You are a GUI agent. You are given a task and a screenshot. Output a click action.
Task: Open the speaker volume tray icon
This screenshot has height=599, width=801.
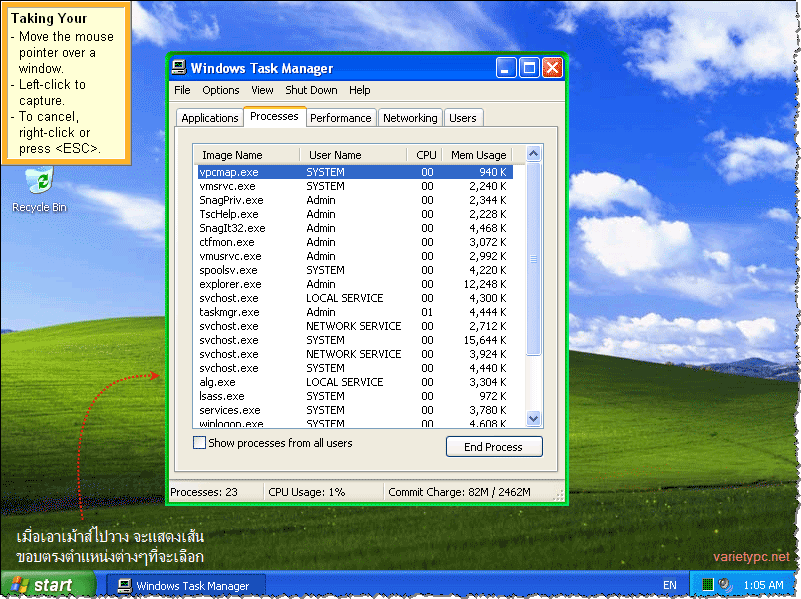pyautogui.click(x=725, y=585)
